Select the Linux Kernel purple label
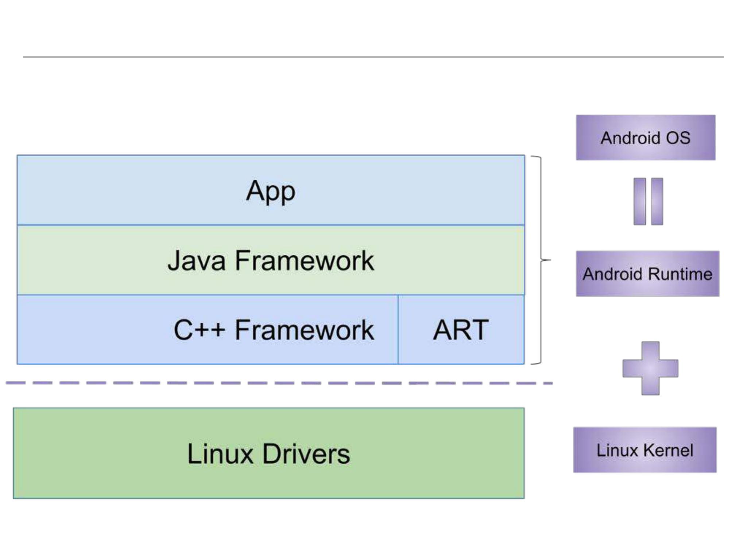Image resolution: width=747 pixels, height=560 pixels. coord(645,450)
